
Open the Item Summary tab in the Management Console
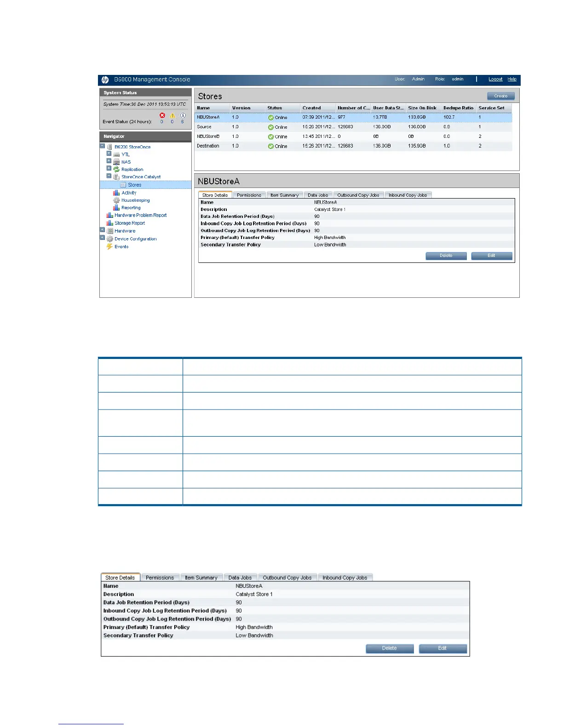coord(284,195)
